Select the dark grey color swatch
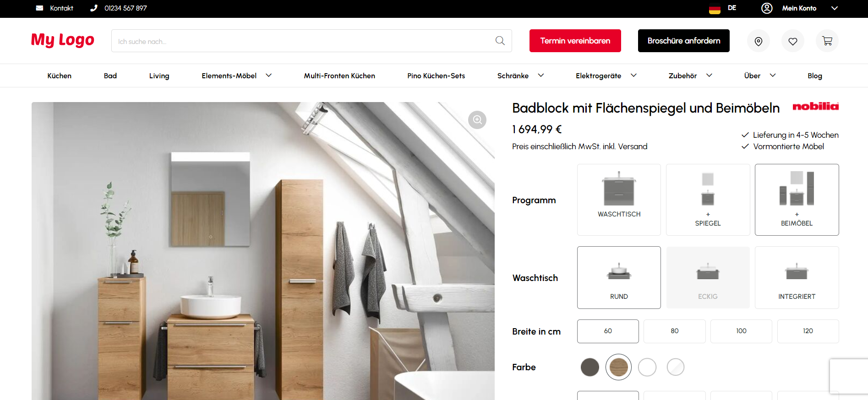This screenshot has height=400, width=868. click(590, 367)
